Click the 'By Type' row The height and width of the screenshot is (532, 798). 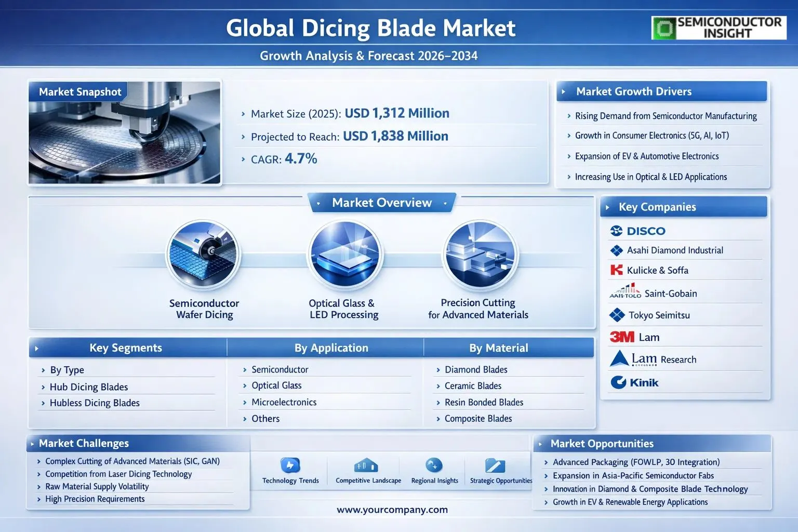pos(127,370)
